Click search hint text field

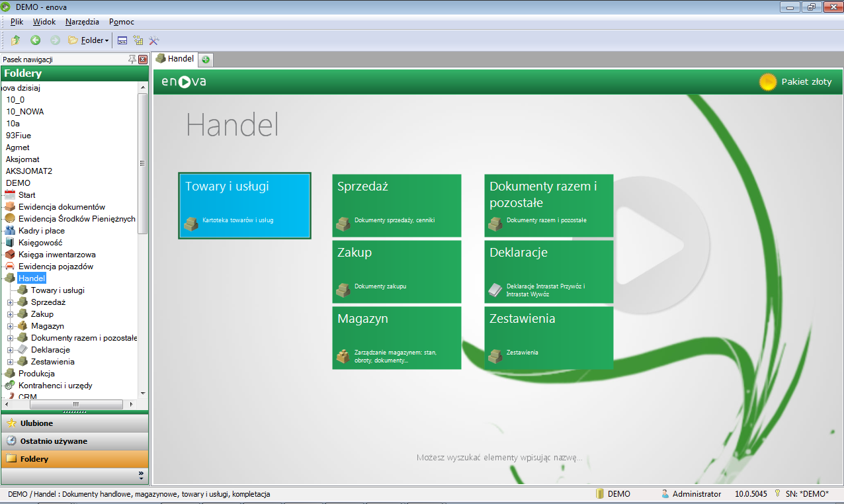click(x=499, y=458)
